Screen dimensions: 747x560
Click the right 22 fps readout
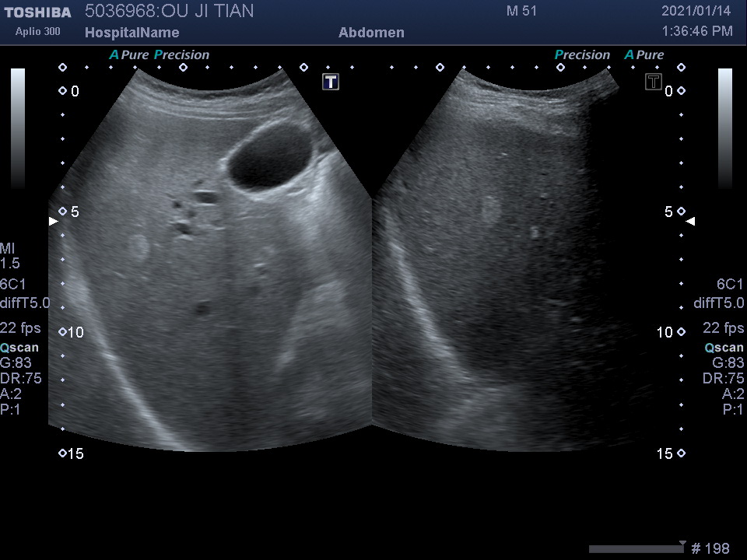[723, 328]
